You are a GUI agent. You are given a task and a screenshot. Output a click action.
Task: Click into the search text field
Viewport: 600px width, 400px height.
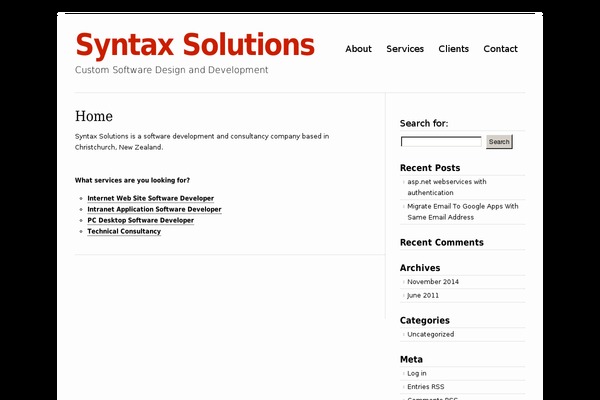click(441, 142)
